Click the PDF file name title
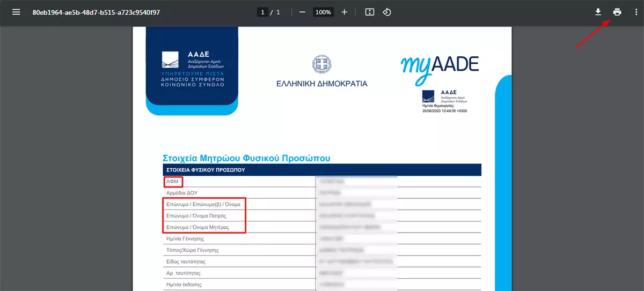The width and height of the screenshot is (644, 291). pyautogui.click(x=96, y=12)
